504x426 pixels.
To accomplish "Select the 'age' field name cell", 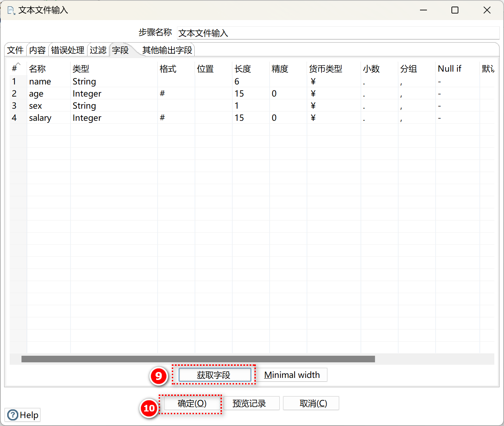I will [49, 93].
